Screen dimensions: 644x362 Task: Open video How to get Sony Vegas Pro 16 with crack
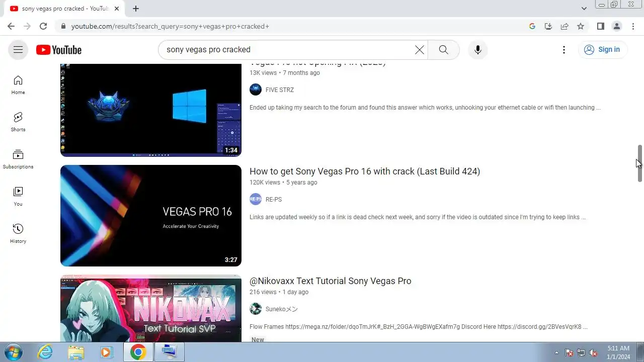[365, 171]
